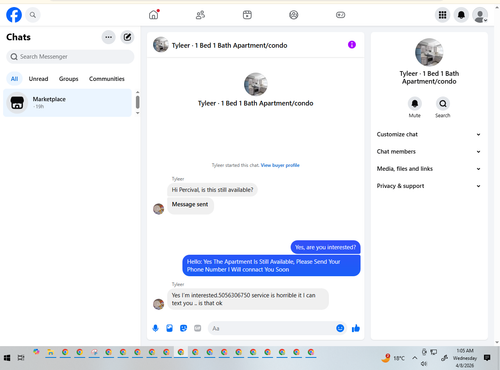Viewport: 500px width, 370px height.
Task: Click the chat list scrollbar thumb
Action: pyautogui.click(x=138, y=102)
